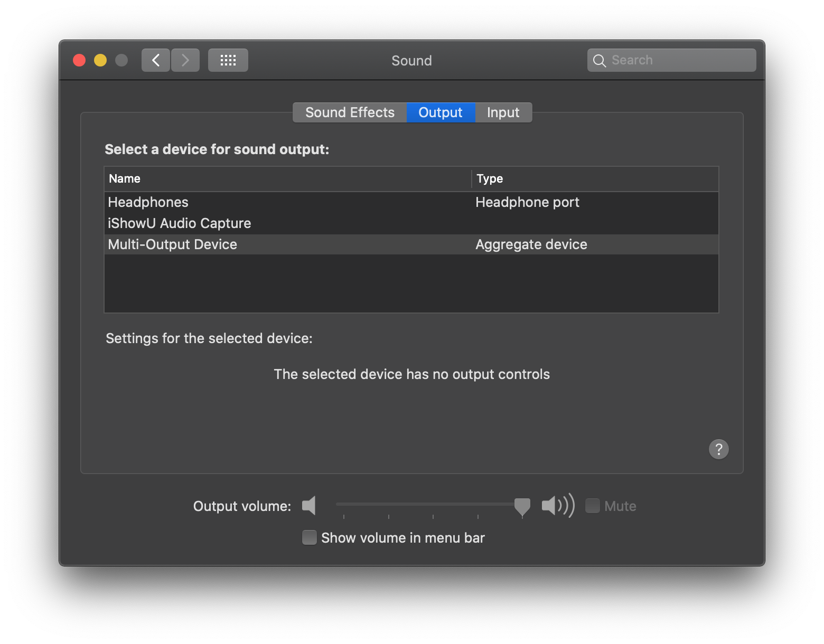Click the forward navigation arrow

[x=185, y=60]
